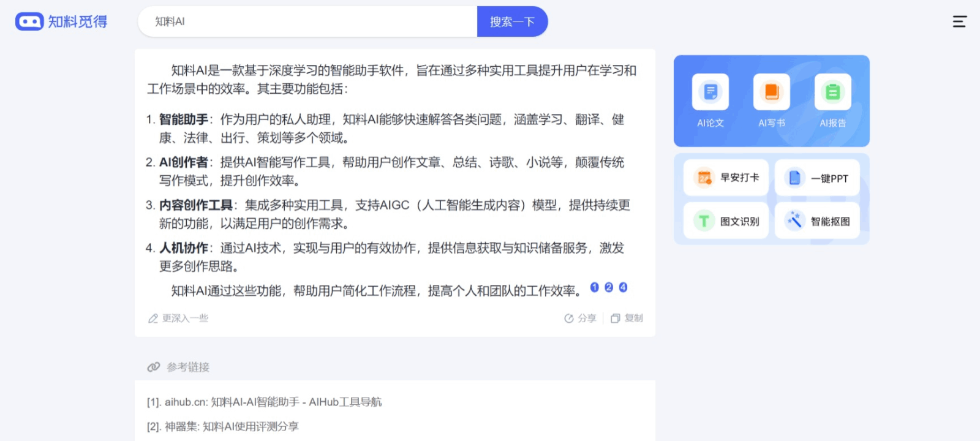This screenshot has width=980, height=441.
Task: Focus the search input containing 知料AI
Action: point(307,21)
